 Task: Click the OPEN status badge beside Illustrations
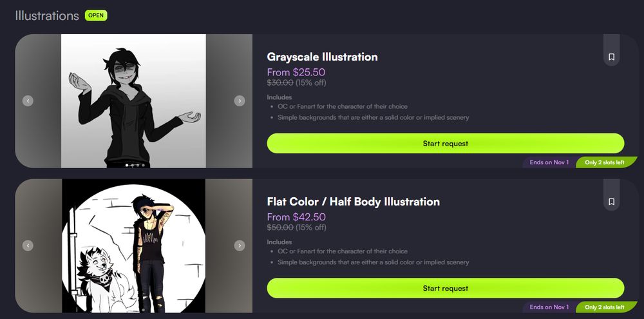(96, 15)
